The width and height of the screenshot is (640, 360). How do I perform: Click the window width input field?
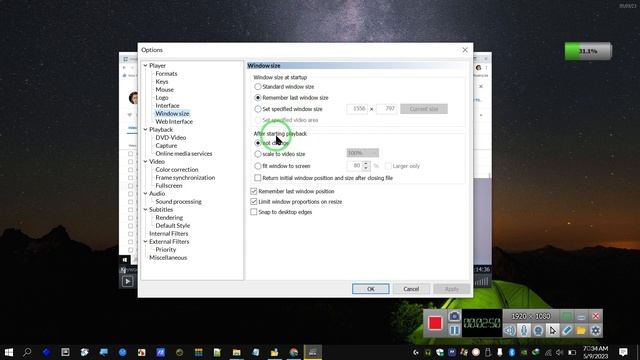357,109
